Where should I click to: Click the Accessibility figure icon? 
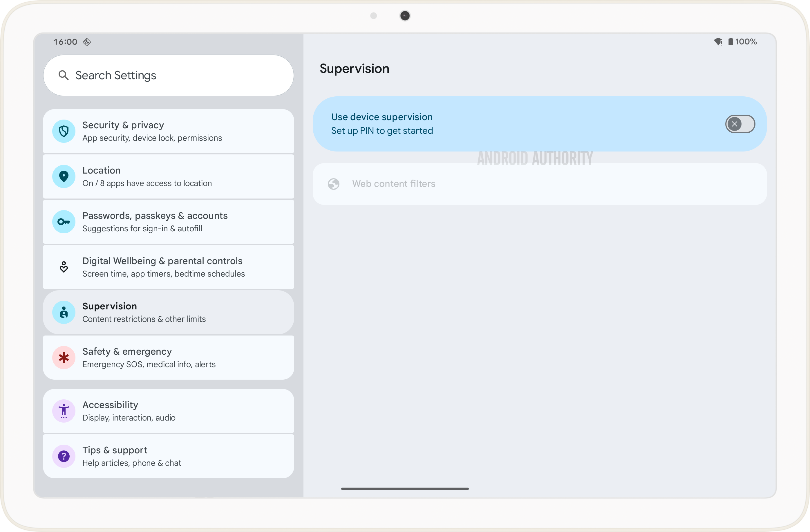pyautogui.click(x=64, y=411)
